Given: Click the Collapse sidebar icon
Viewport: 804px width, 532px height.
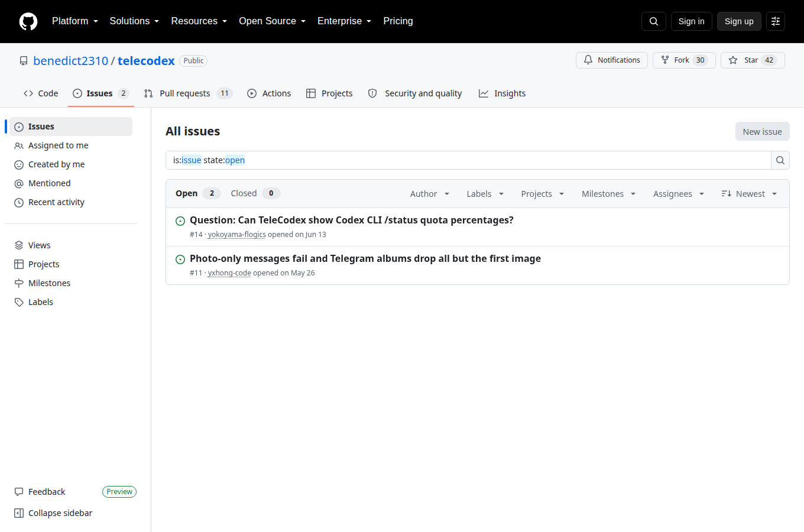Looking at the screenshot, I should pyautogui.click(x=19, y=513).
